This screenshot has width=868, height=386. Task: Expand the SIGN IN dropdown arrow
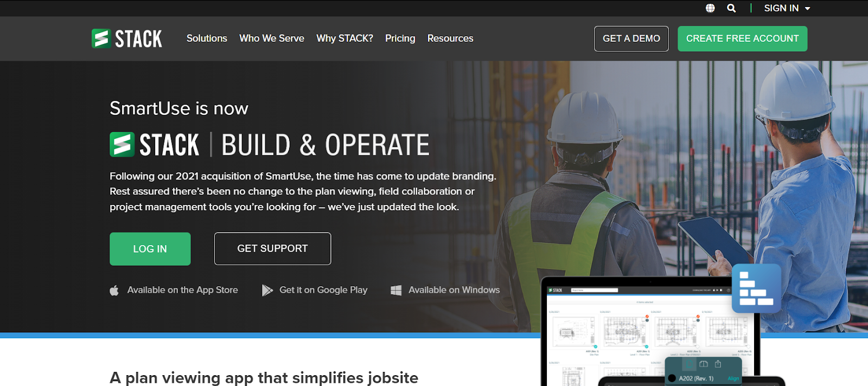807,9
